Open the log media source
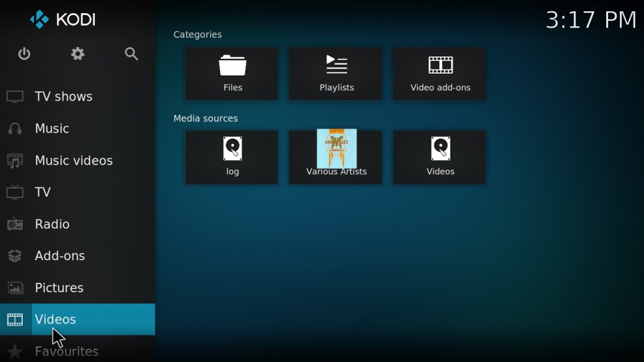 point(231,156)
